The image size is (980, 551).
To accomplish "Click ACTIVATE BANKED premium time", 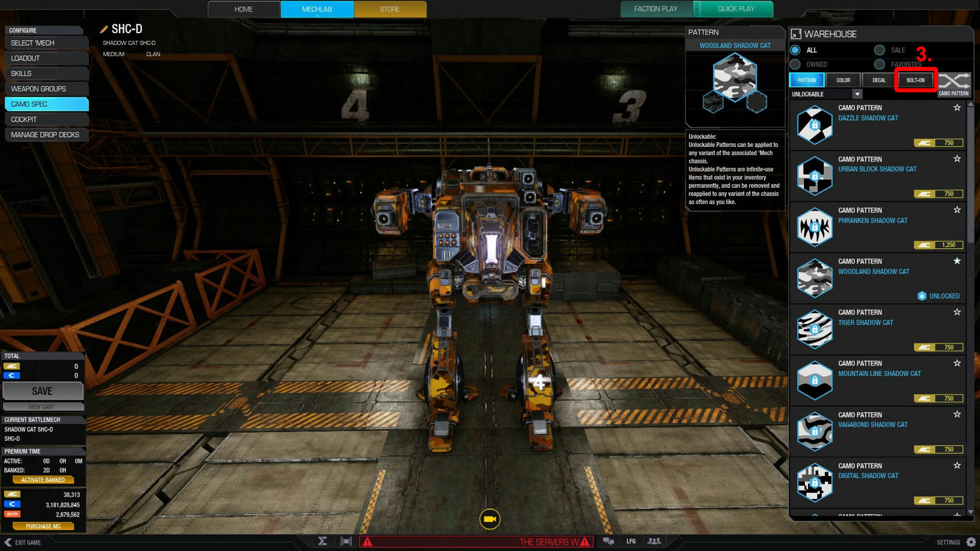I will (x=43, y=480).
